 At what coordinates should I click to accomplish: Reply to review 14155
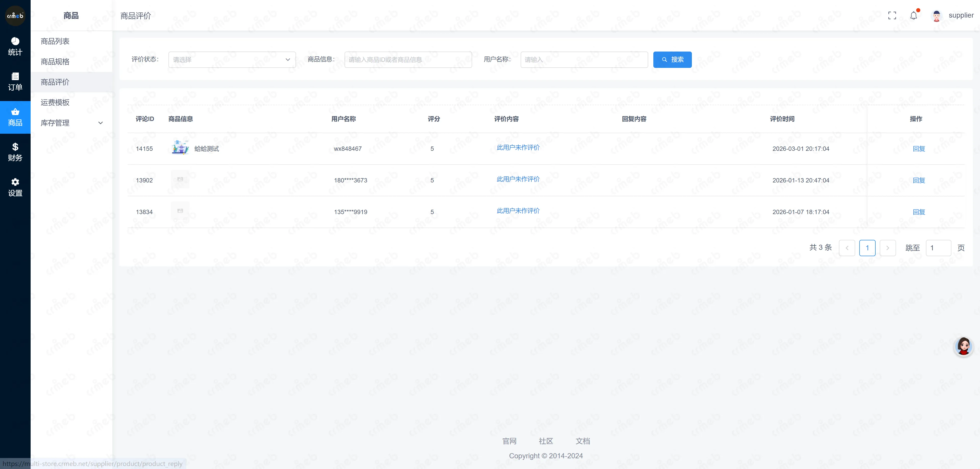(919, 149)
